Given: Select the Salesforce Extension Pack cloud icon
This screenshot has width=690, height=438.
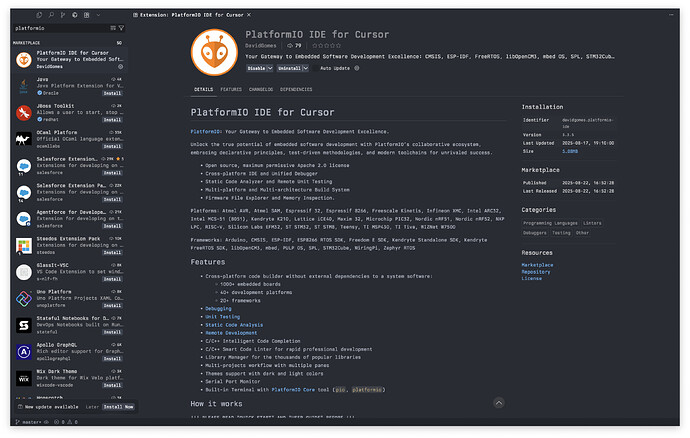Looking at the screenshot, I should (24, 166).
